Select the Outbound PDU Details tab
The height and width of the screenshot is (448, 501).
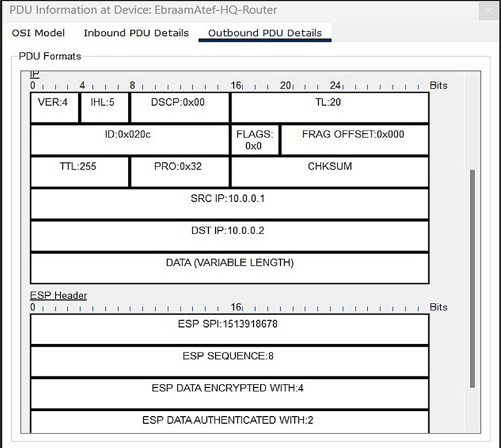[x=265, y=32]
